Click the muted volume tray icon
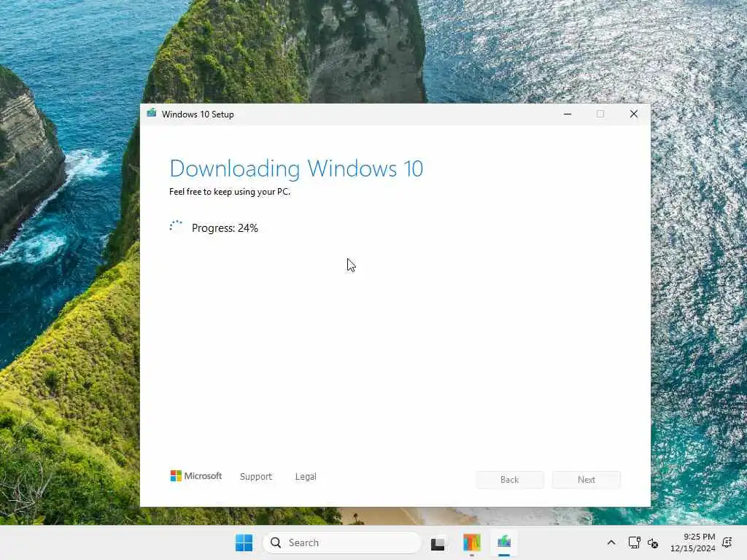747x560 pixels. [x=653, y=542]
